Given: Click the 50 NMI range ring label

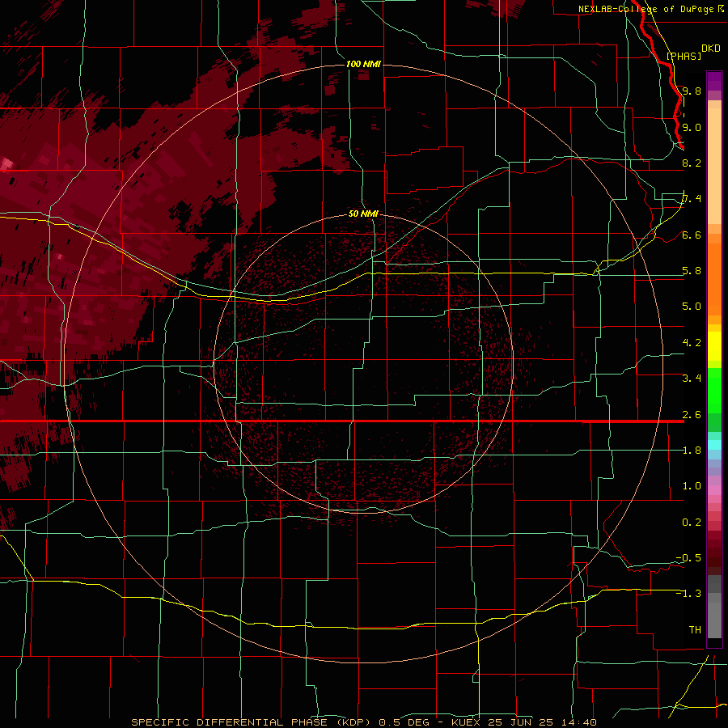Looking at the screenshot, I should click(363, 214).
